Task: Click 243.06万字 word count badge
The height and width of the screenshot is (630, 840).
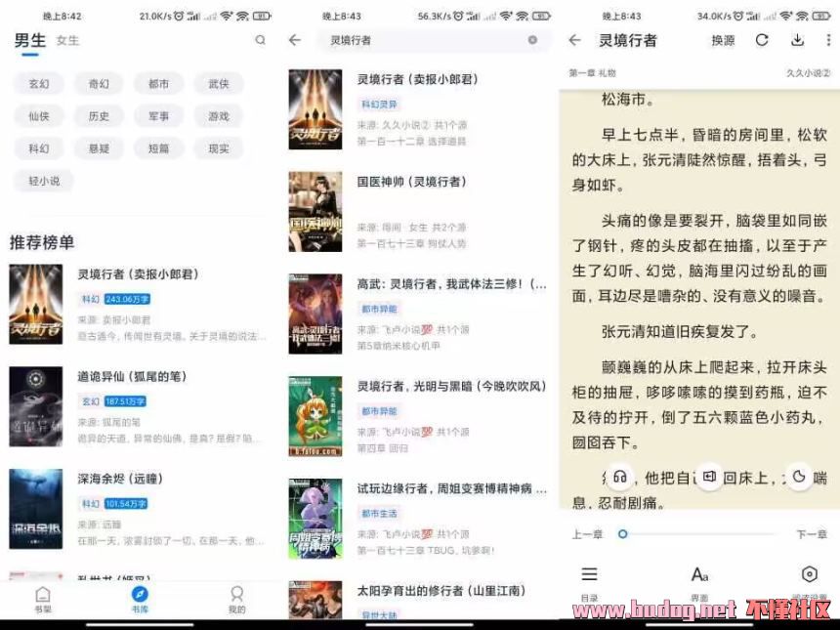Action: tap(127, 299)
